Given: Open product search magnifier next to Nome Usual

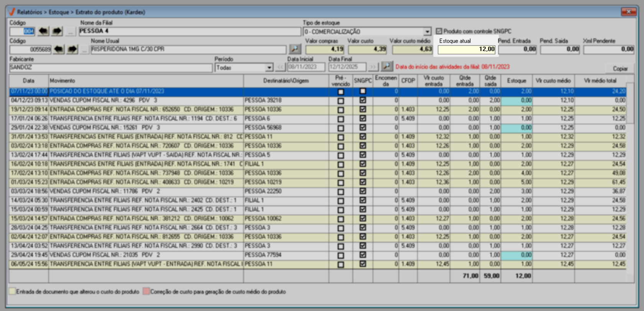Looking at the screenshot, I should [295, 49].
